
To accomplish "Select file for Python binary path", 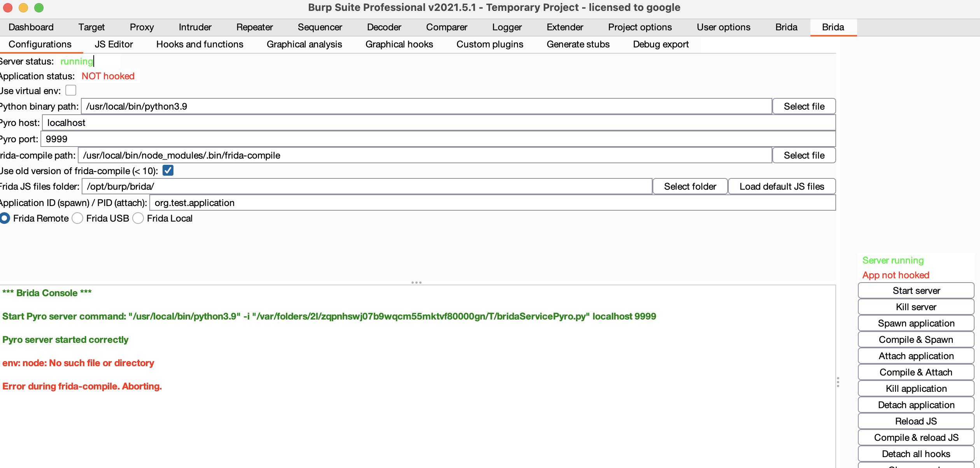I will click(x=804, y=107).
